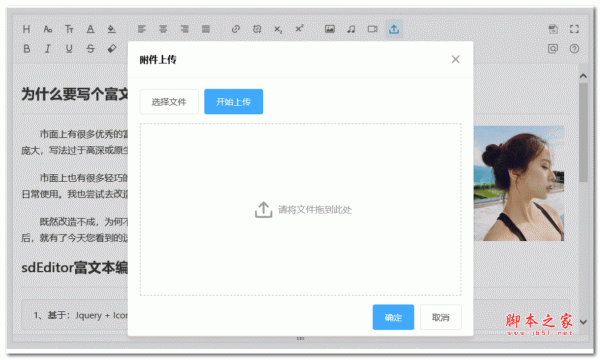Click the 为什么要写个富文 heading text
This screenshot has height=360, width=600.
tap(75, 94)
